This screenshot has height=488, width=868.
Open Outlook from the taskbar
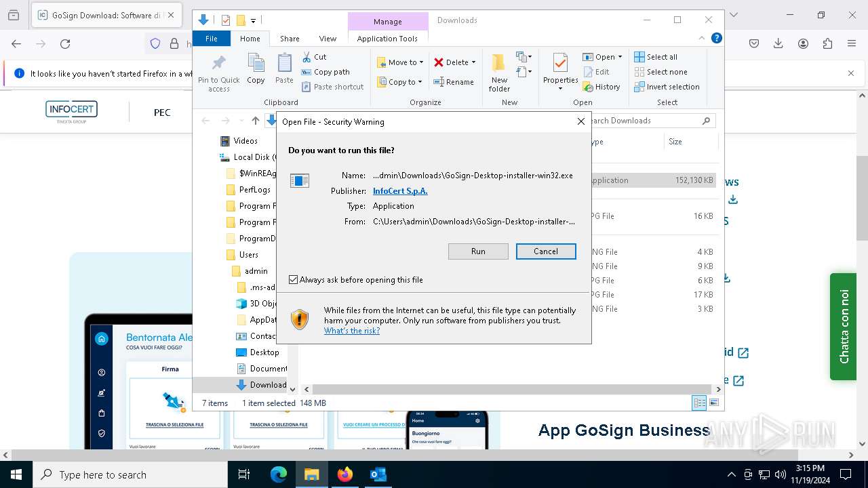[378, 474]
